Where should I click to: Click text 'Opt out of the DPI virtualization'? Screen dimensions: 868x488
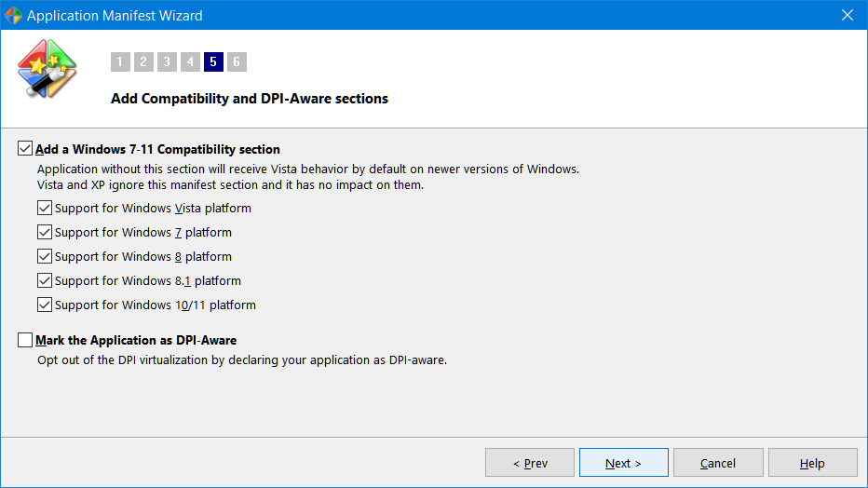point(123,360)
